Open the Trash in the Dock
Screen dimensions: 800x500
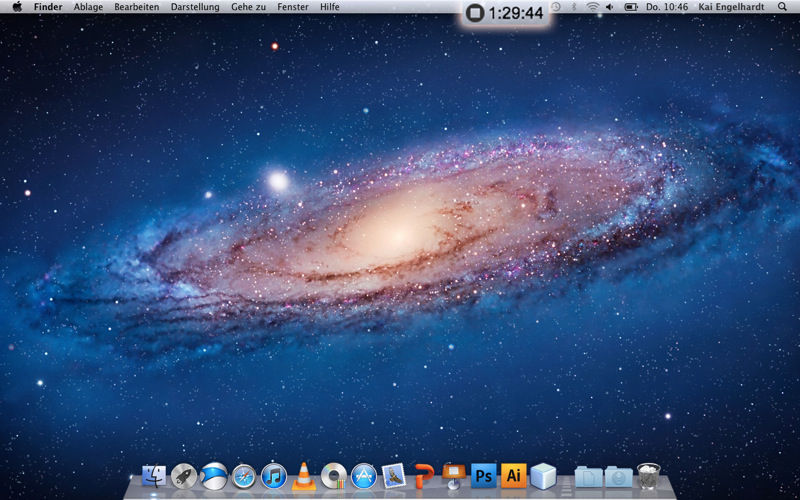tap(648, 476)
